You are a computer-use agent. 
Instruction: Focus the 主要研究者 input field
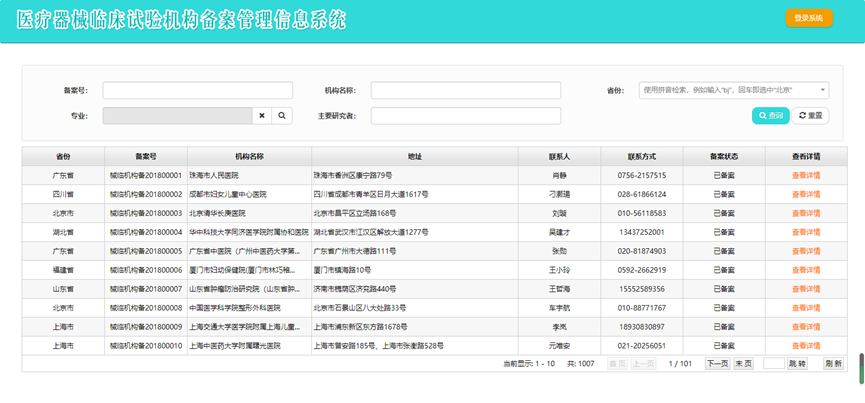pos(465,116)
